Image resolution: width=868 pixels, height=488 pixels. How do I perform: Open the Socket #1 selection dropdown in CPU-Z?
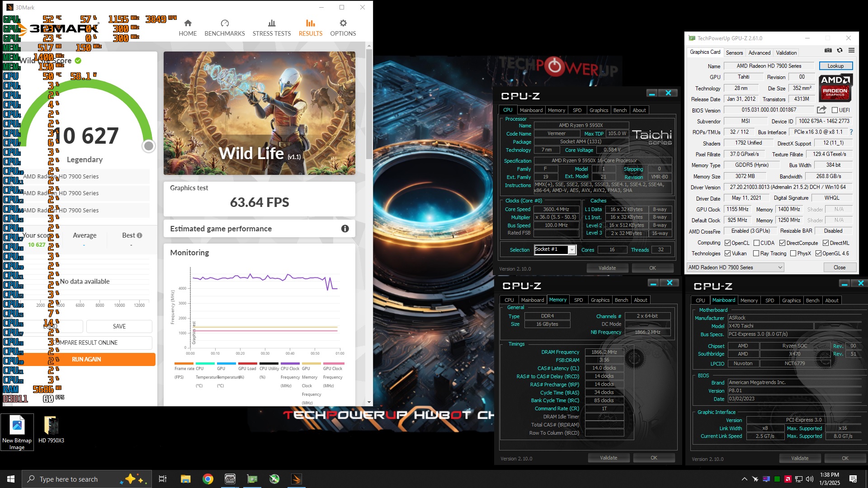555,249
